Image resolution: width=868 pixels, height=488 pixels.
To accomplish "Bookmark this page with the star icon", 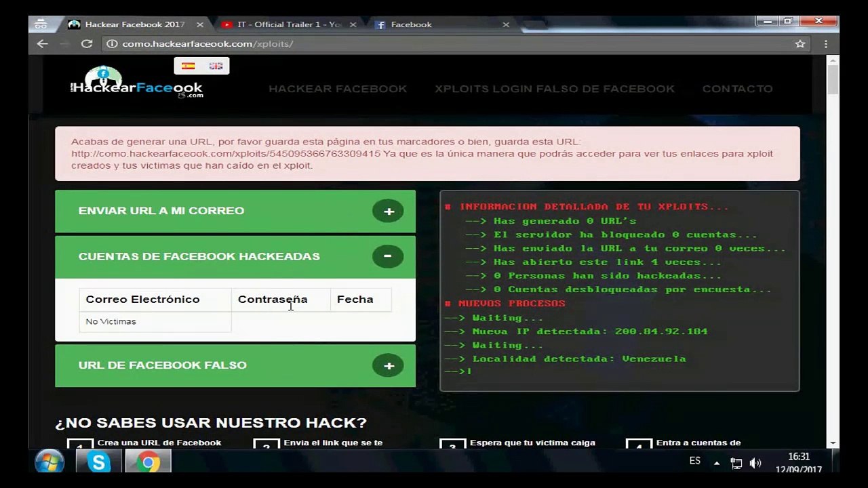I will click(x=800, y=43).
